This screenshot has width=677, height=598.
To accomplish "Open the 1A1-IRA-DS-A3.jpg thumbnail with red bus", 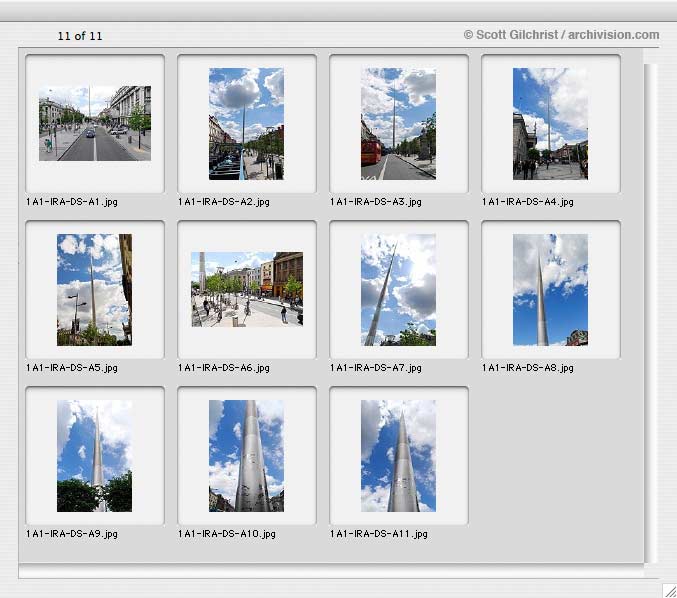I will 399,123.
